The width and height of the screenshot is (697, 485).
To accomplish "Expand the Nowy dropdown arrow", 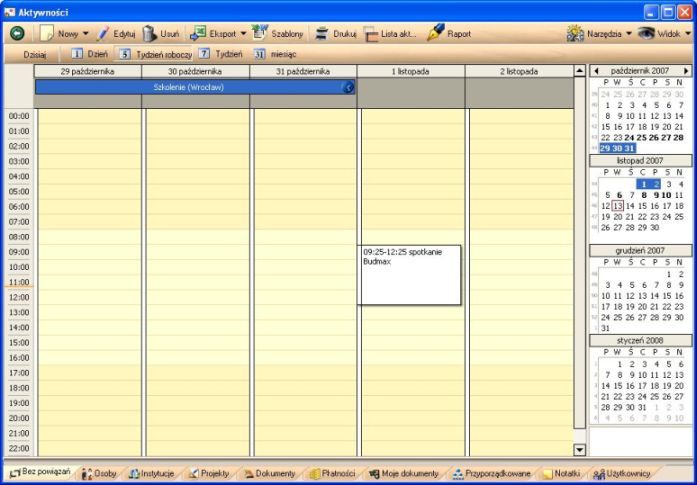I will [85, 34].
